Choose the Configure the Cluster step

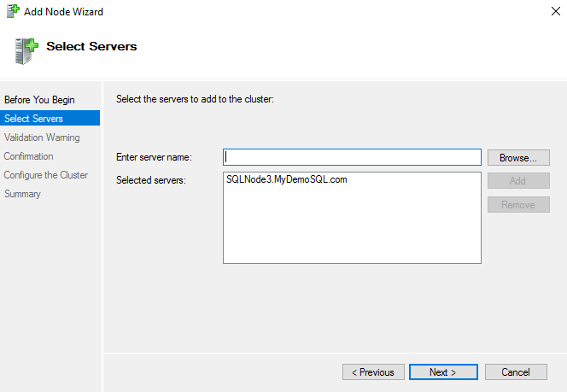coord(45,175)
